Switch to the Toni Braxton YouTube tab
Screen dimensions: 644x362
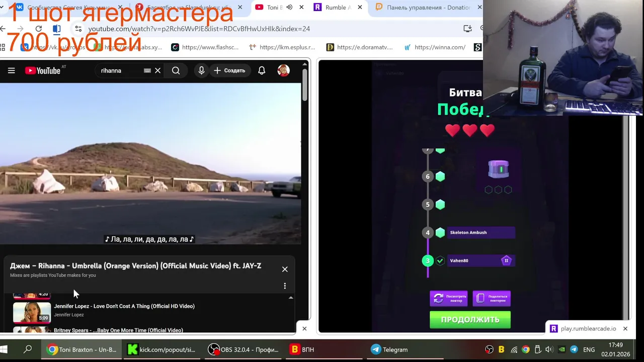[x=274, y=8]
